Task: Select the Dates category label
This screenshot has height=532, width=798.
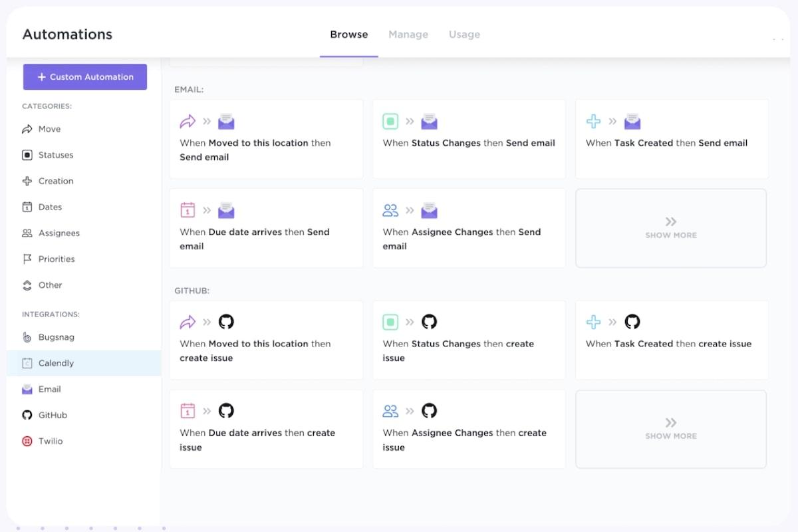Action: tap(50, 207)
